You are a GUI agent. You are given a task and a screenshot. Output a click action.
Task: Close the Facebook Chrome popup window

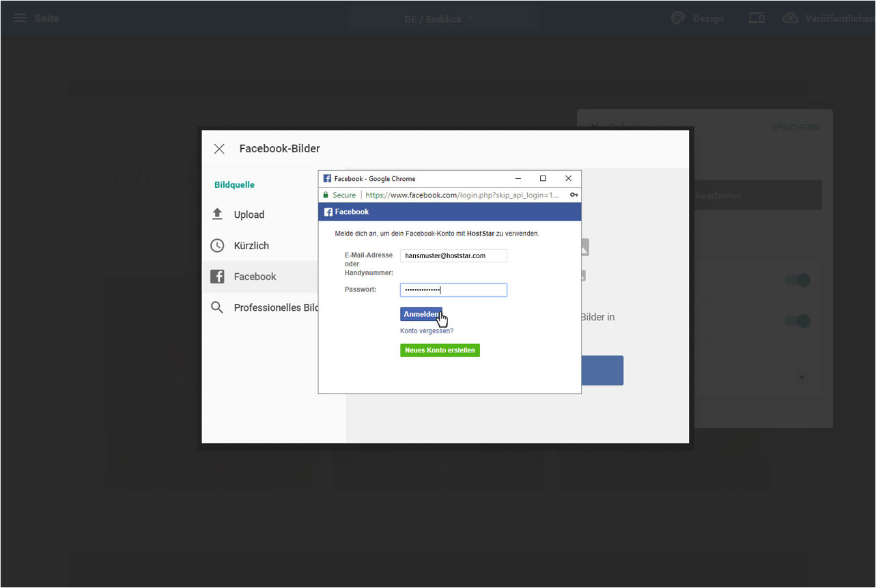[x=568, y=178]
